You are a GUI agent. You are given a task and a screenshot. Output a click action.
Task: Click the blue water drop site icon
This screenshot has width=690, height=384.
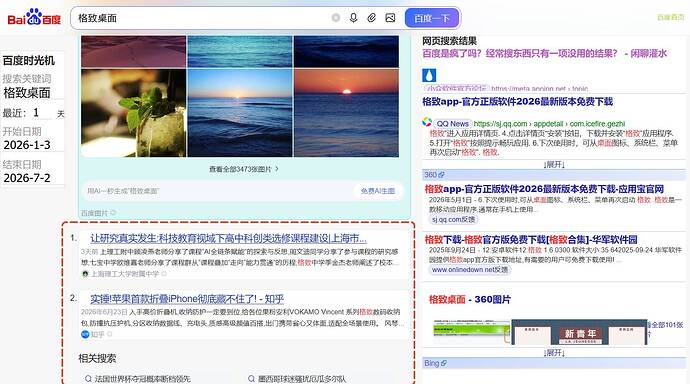(x=429, y=75)
